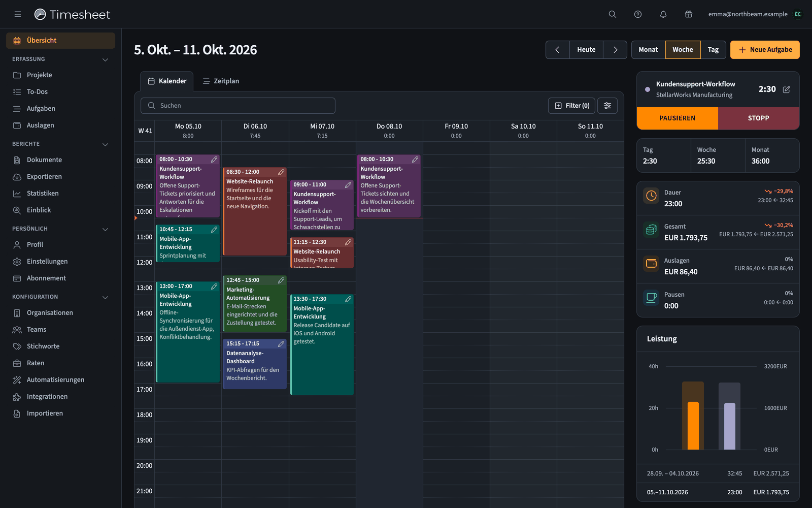This screenshot has width=812, height=508.
Task: Open the notifications bell icon
Action: click(x=663, y=14)
